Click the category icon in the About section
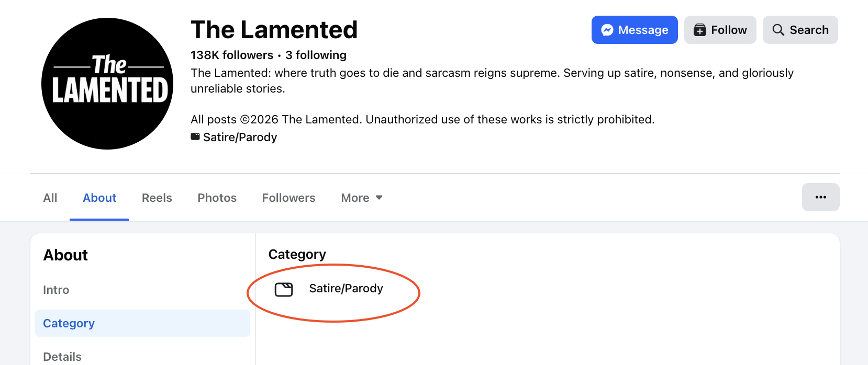Image resolution: width=868 pixels, height=365 pixels. coord(284,289)
